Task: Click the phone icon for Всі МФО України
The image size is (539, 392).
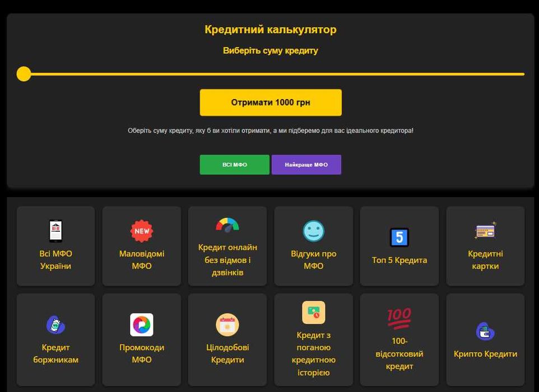Action: click(55, 231)
